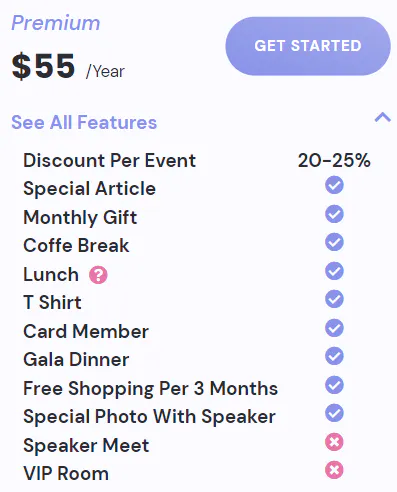
Task: Click the GET STARTED button
Action: pos(308,46)
